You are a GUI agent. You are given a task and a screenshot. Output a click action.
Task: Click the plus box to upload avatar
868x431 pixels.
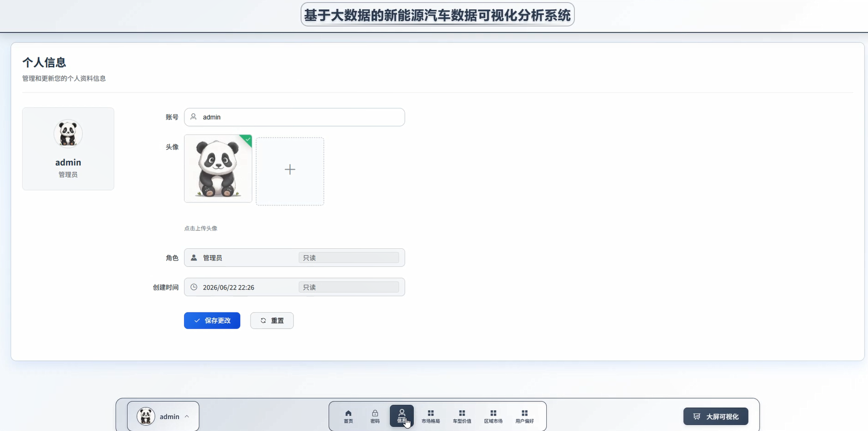tap(290, 171)
